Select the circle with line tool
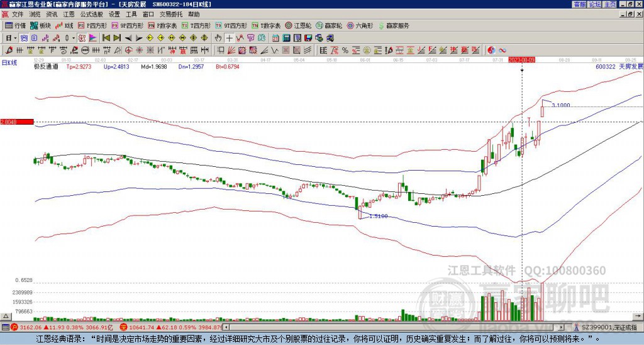Image resolution: width=644 pixels, height=345 pixels. (x=85, y=50)
